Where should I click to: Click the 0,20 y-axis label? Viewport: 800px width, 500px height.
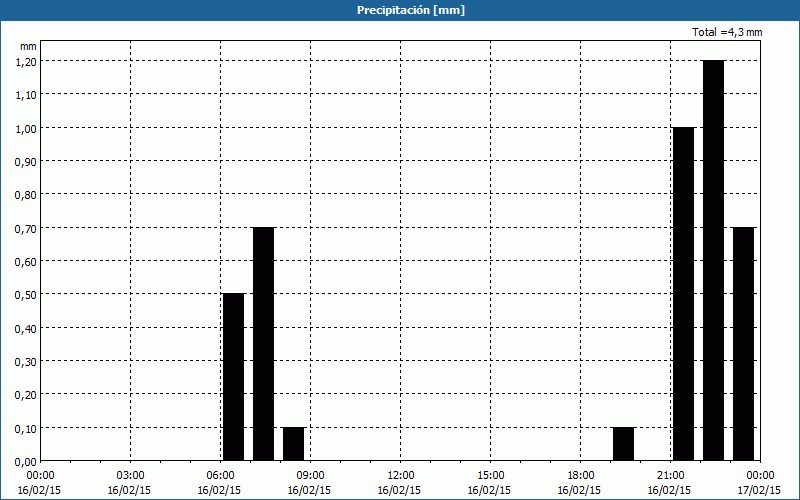click(26, 394)
